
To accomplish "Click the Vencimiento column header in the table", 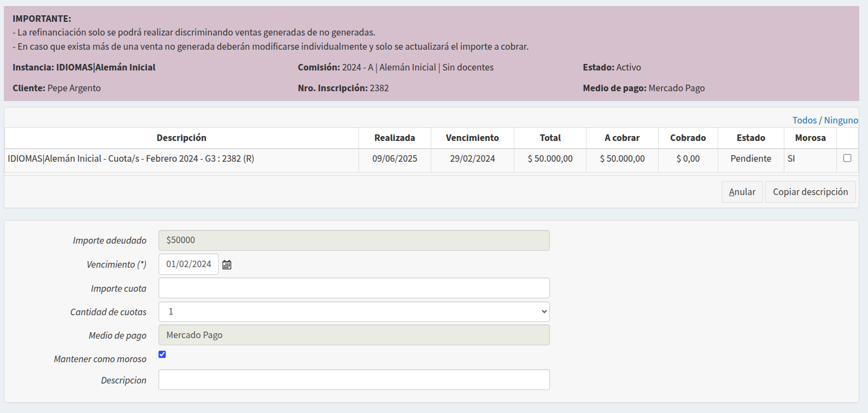I will click(472, 138).
